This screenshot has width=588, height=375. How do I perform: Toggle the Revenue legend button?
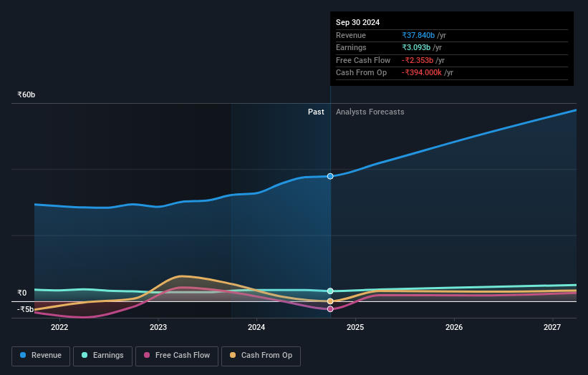click(x=41, y=356)
